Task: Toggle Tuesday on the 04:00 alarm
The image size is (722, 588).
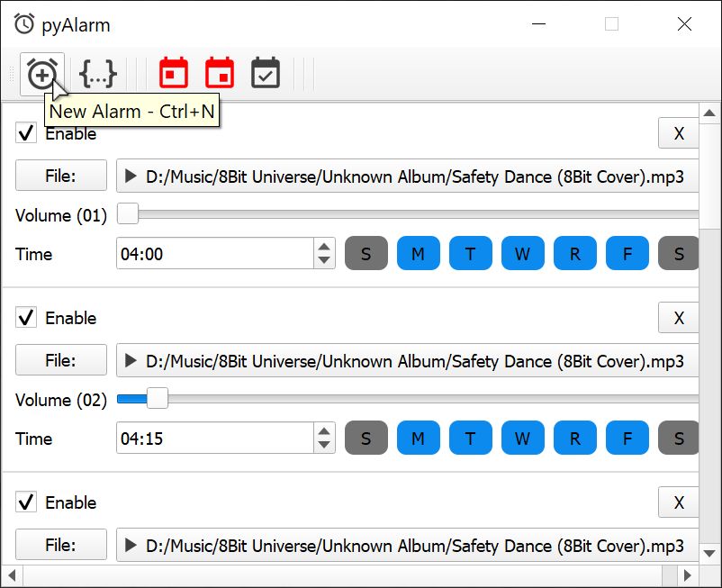Action: point(470,253)
